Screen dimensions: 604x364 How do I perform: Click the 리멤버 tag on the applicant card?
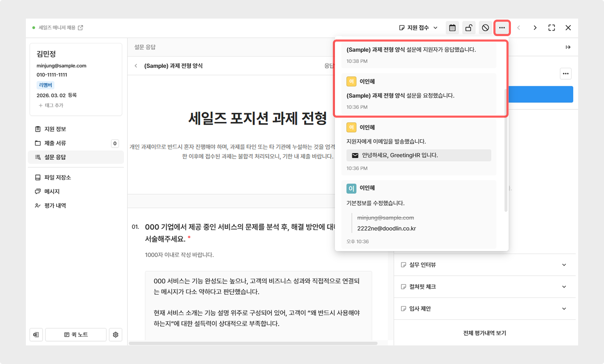point(45,85)
